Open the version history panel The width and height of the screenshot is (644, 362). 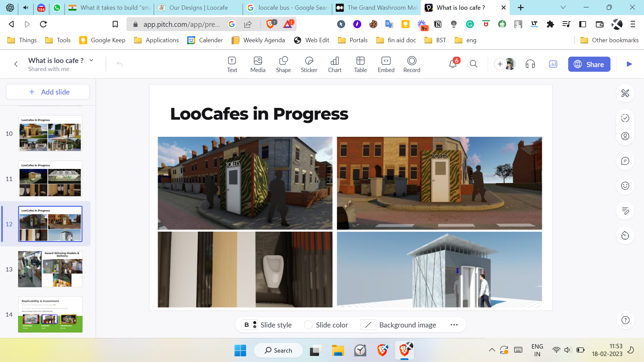pos(625,235)
